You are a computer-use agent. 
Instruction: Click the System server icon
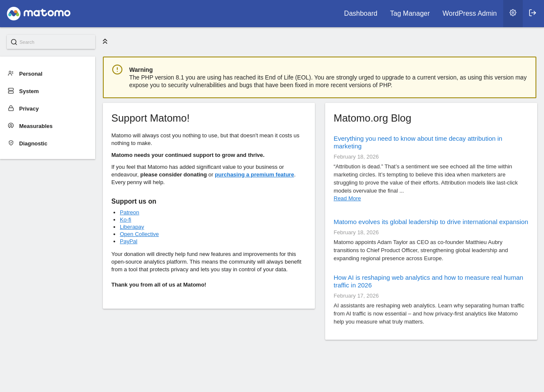point(11,91)
